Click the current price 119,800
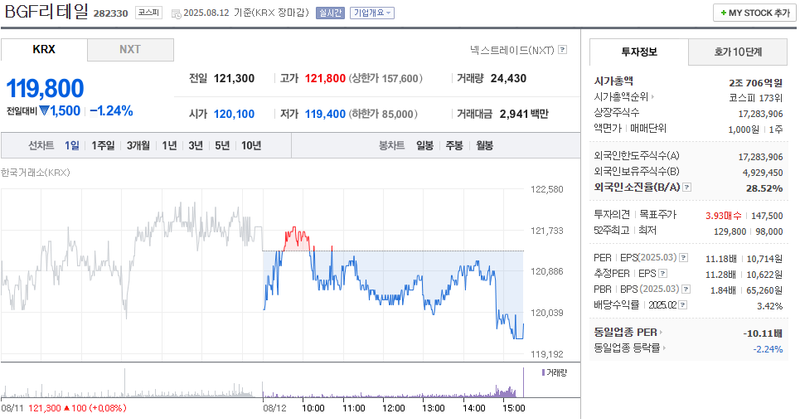The width and height of the screenshot is (800, 419). [x=45, y=88]
